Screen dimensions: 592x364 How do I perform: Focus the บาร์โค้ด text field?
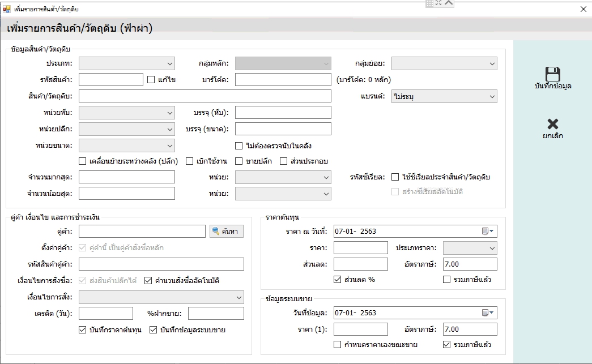point(283,80)
